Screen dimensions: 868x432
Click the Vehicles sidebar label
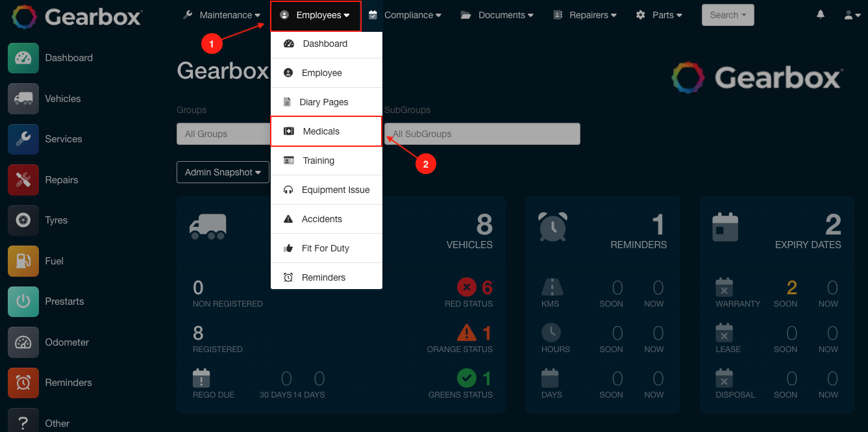[x=63, y=99]
